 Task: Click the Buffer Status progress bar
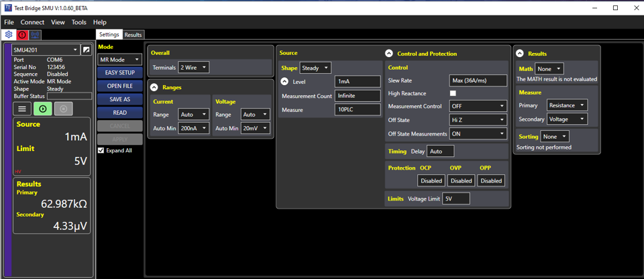click(x=69, y=96)
